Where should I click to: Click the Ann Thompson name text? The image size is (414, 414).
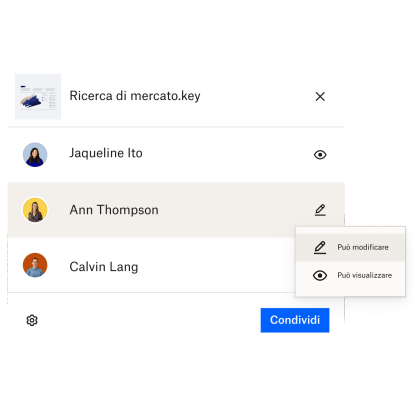click(x=114, y=210)
